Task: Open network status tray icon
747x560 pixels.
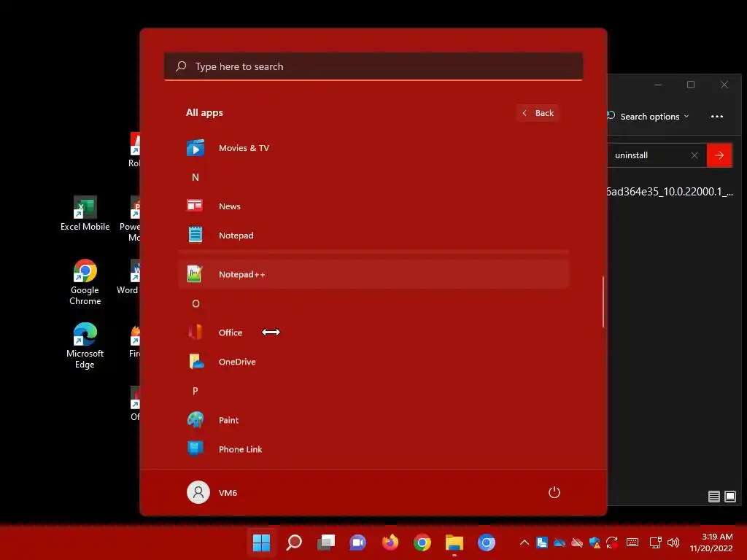Action: click(656, 542)
